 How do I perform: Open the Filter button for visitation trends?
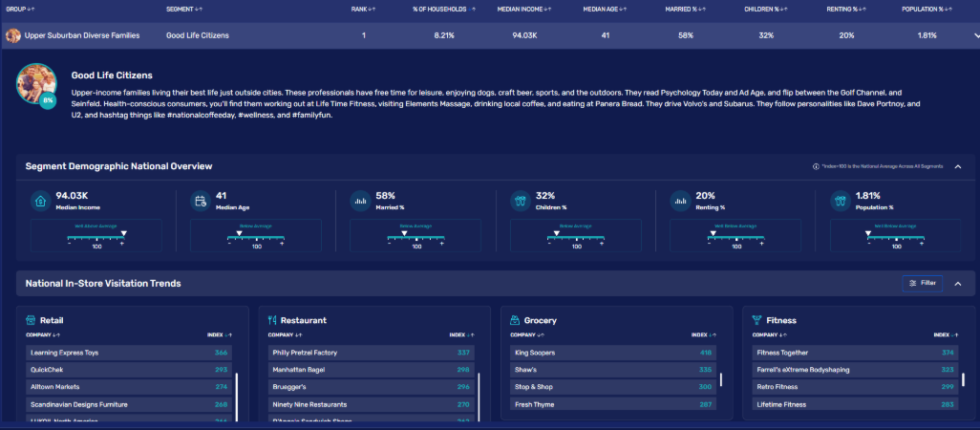coord(923,283)
